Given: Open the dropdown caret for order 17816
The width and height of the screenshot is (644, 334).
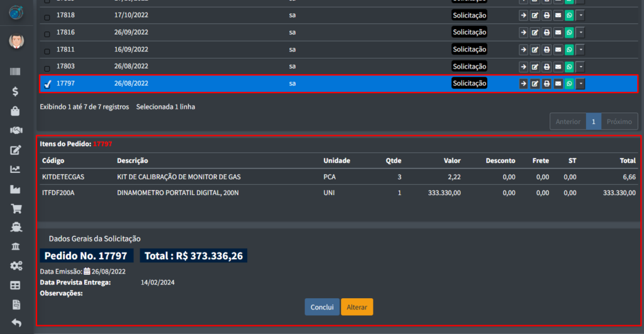Looking at the screenshot, I should (580, 33).
